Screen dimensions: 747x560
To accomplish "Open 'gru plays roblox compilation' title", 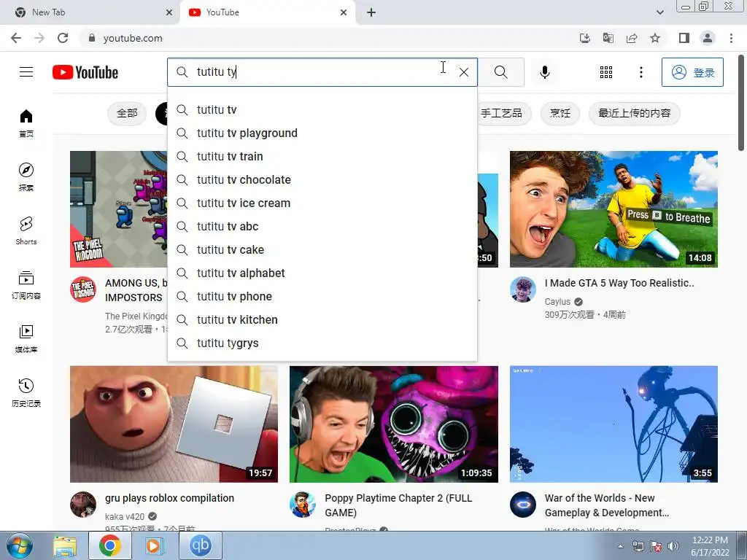I will point(169,498).
